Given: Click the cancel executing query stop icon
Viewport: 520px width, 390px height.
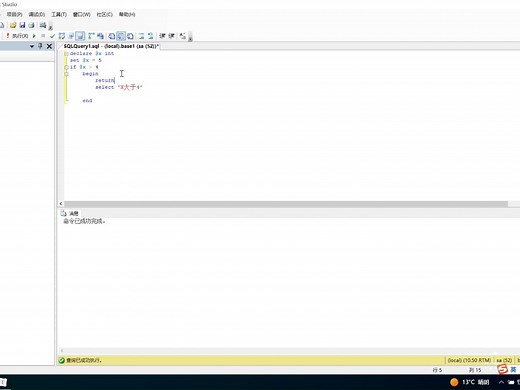Looking at the screenshot, I should (x=43, y=36).
